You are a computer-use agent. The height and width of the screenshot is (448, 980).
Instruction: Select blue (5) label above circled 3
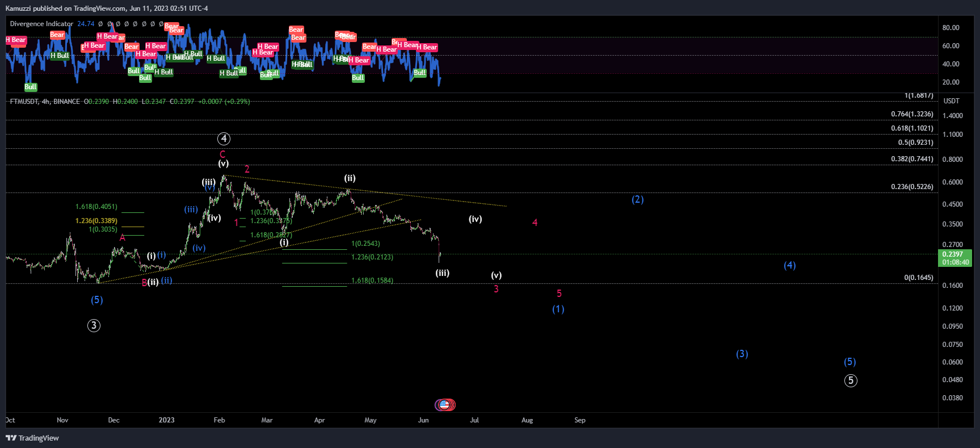coord(97,300)
